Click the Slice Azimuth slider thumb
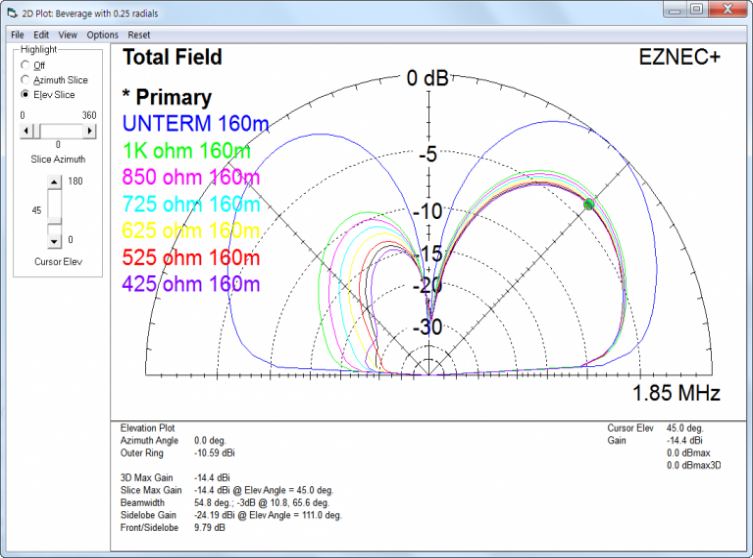Viewport: 753px width, 558px height. click(34, 130)
